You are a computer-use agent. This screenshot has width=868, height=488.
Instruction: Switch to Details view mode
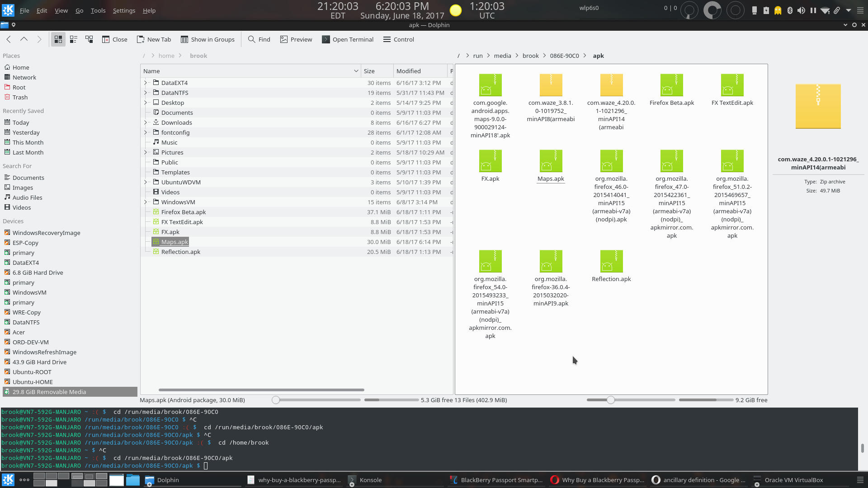(89, 39)
